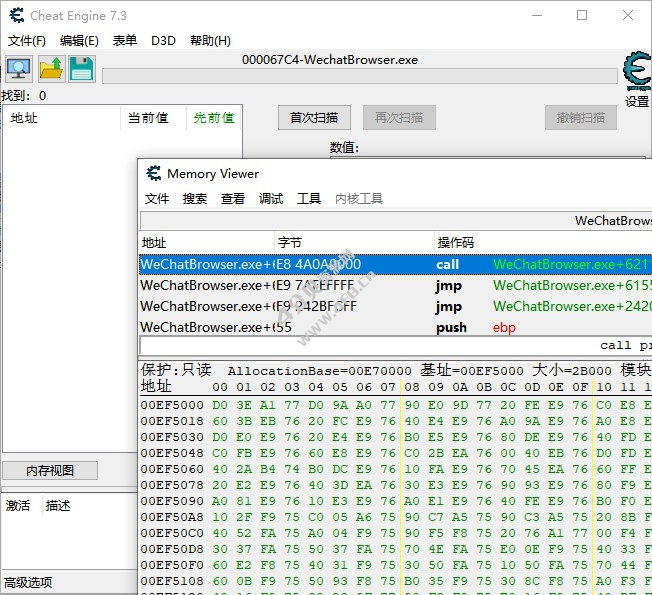The width and height of the screenshot is (652, 595).
Task: Open the 搜索 menu in Memory Viewer
Action: (x=195, y=199)
